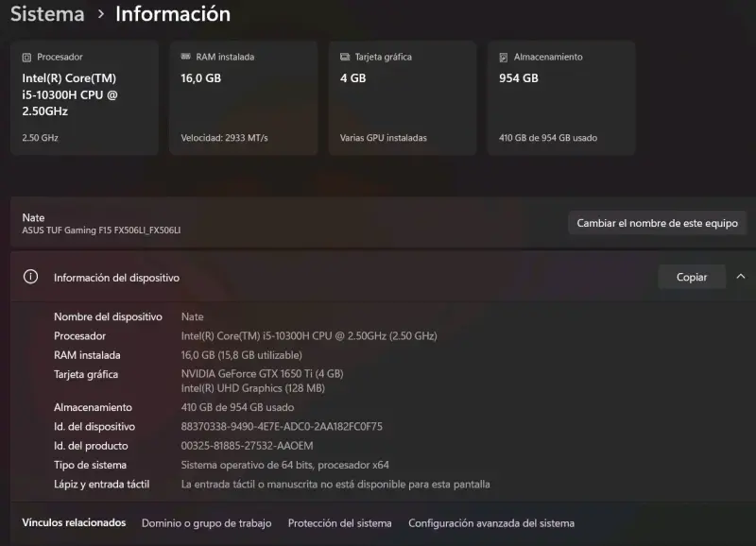Copy device info with the Copiar button
The image size is (756, 546).
tap(692, 277)
